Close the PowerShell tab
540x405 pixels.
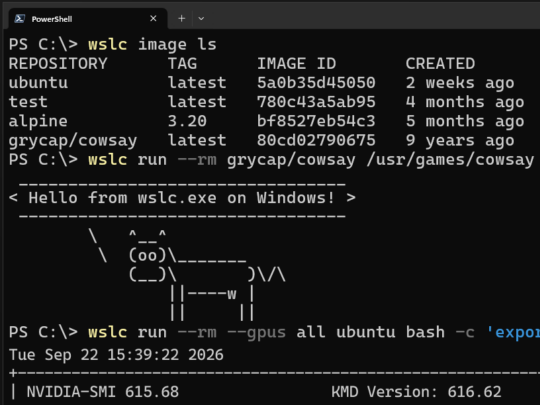(x=153, y=18)
